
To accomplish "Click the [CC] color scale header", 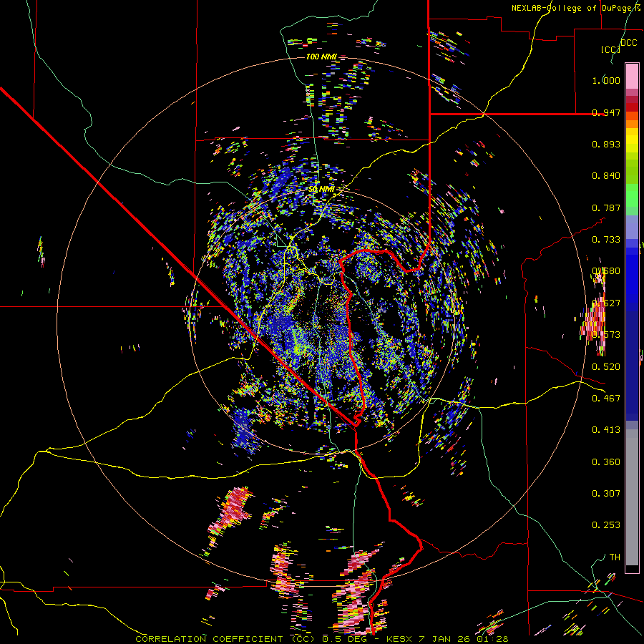I will tap(610, 49).
